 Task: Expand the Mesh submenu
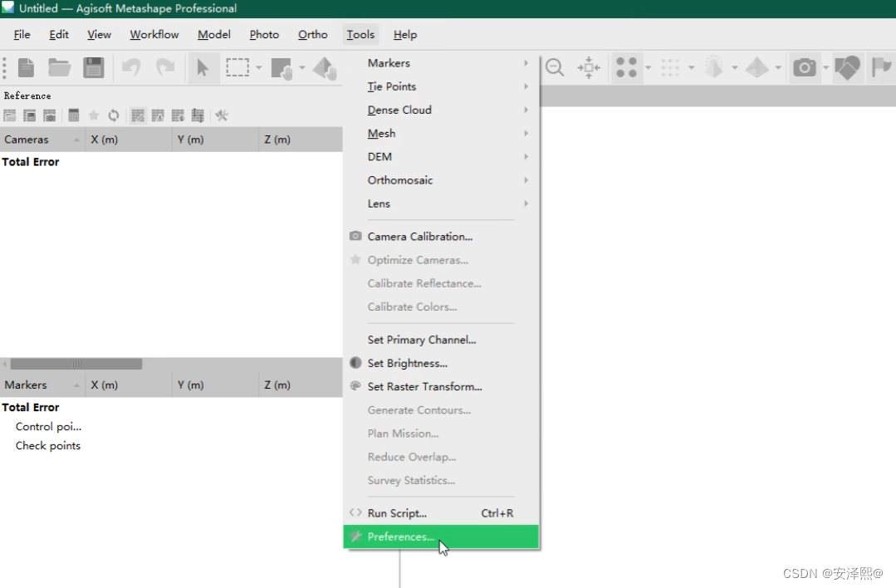click(441, 133)
